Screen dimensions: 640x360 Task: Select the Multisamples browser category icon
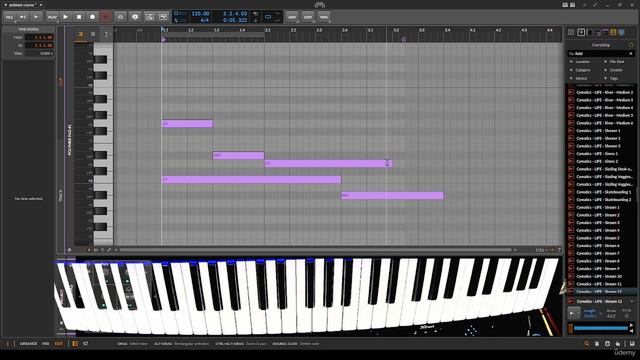coord(597,32)
